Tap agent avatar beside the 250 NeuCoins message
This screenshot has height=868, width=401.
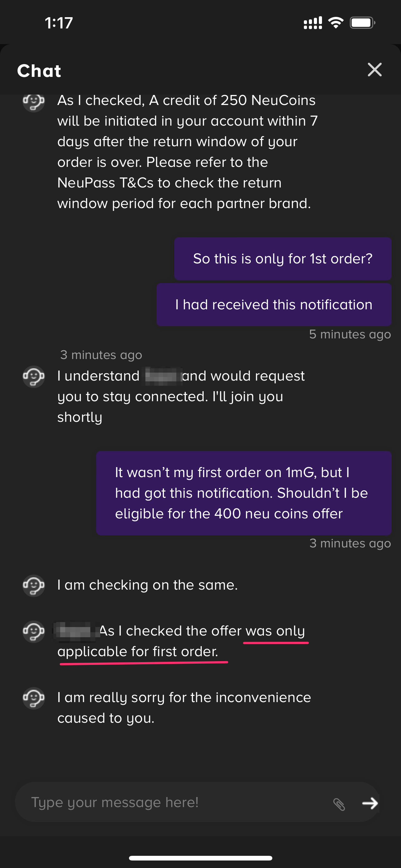pos(33,102)
